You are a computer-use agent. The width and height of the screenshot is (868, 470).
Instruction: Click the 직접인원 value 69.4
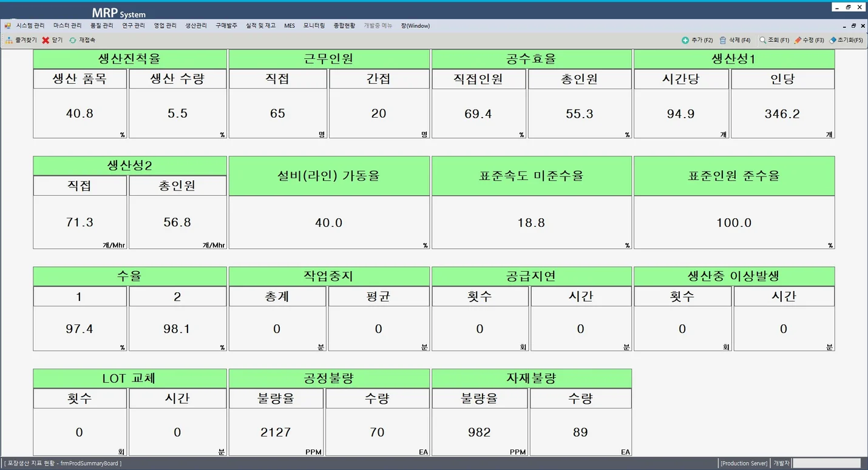[478, 113]
